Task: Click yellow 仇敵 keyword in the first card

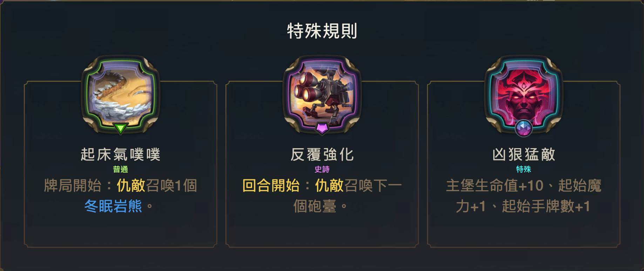Action: (131, 185)
